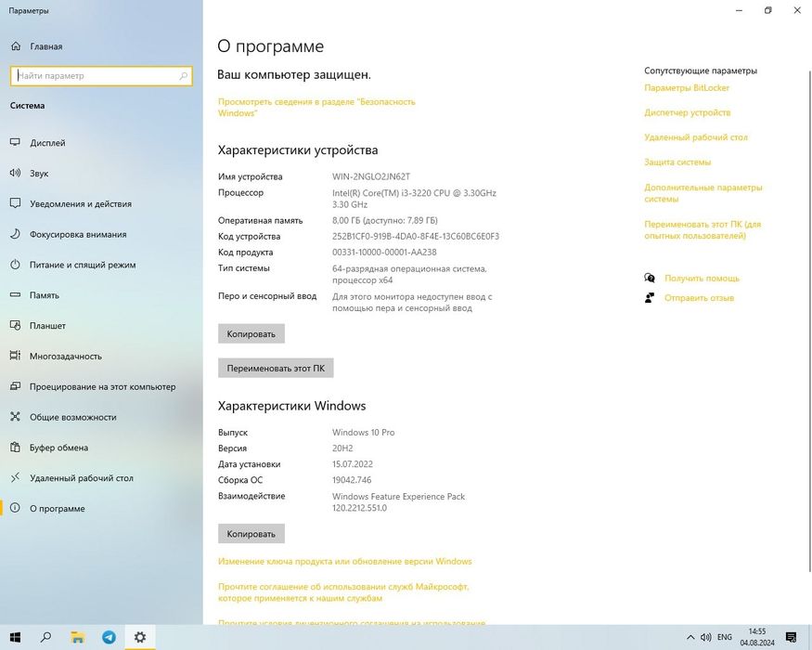Open Диспетчер устройств link

point(688,112)
